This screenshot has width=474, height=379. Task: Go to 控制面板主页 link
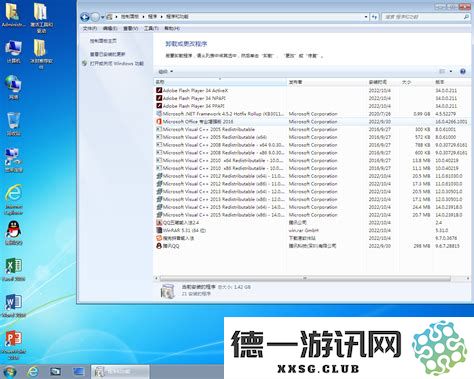pos(103,41)
